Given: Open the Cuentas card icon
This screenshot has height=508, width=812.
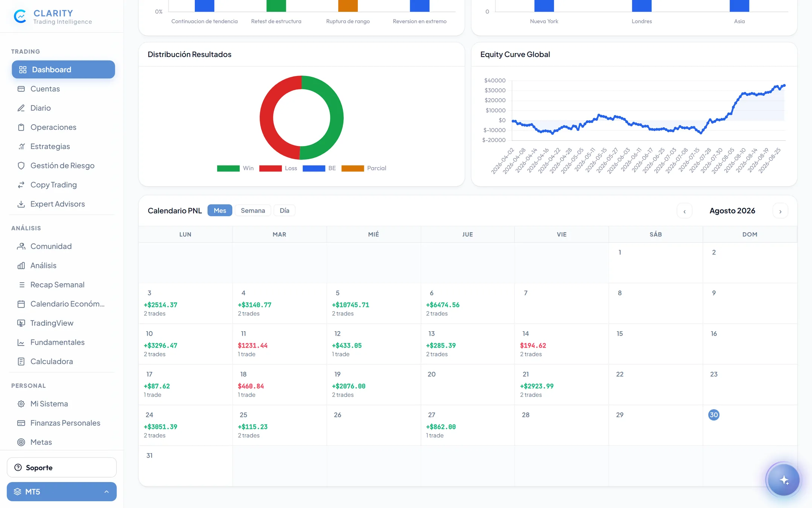Looking at the screenshot, I should 21,89.
